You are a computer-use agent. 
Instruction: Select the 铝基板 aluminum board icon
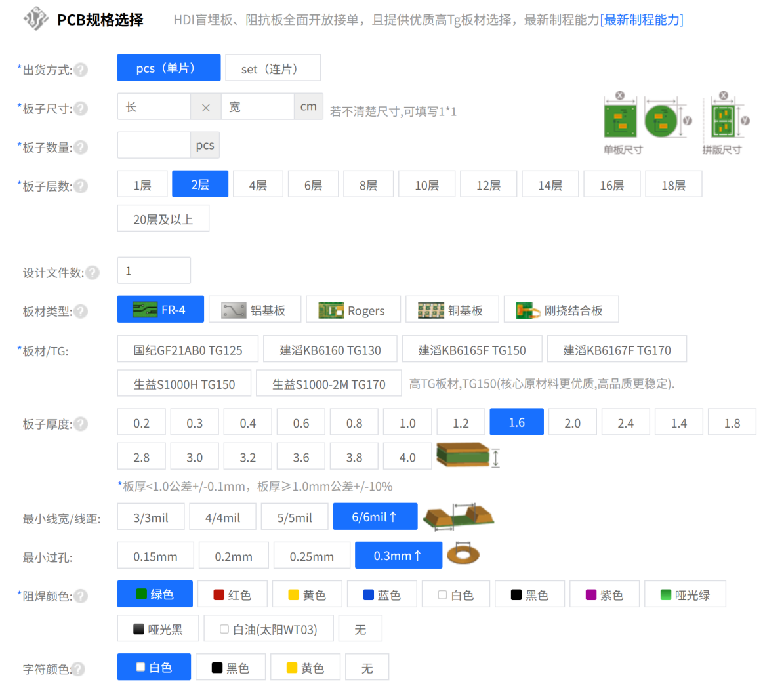(x=234, y=309)
